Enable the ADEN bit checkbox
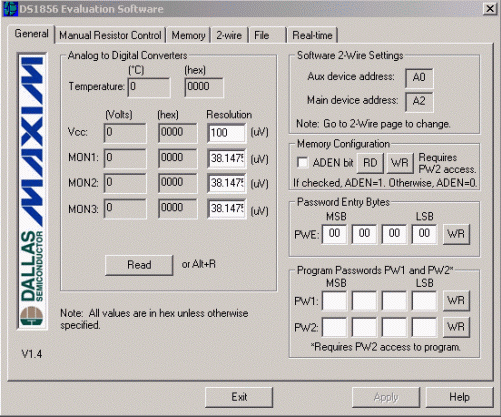 click(x=302, y=163)
